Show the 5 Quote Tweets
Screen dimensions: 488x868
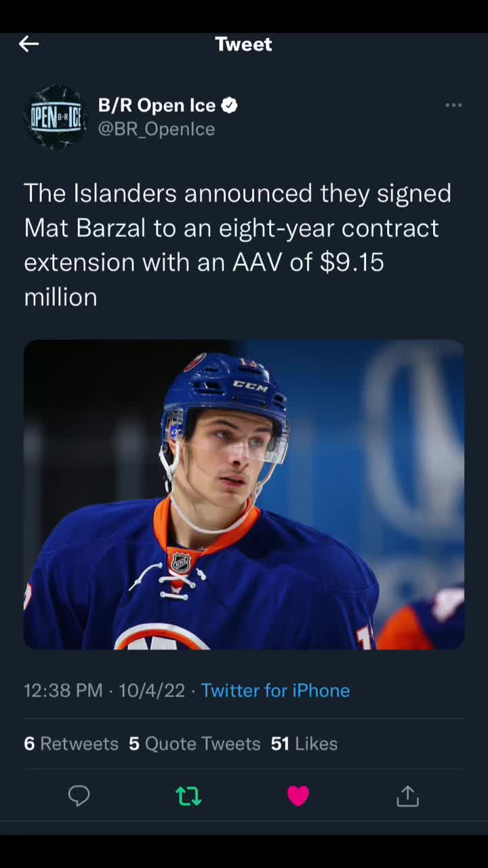[195, 743]
